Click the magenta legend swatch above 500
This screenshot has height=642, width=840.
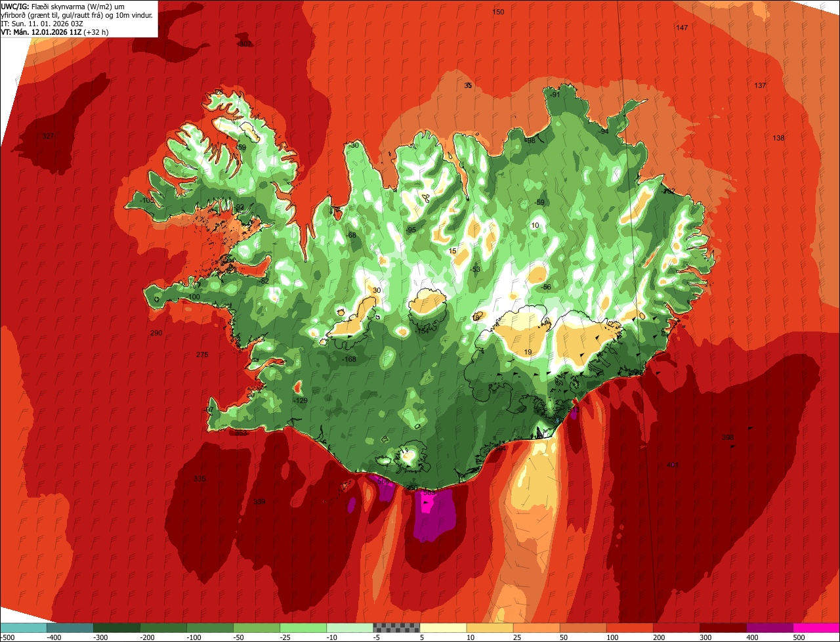(x=816, y=628)
